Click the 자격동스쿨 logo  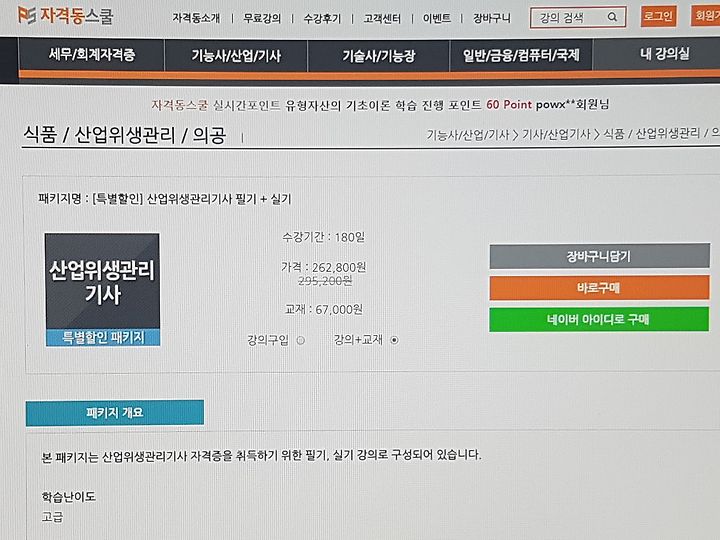pyautogui.click(x=65, y=15)
